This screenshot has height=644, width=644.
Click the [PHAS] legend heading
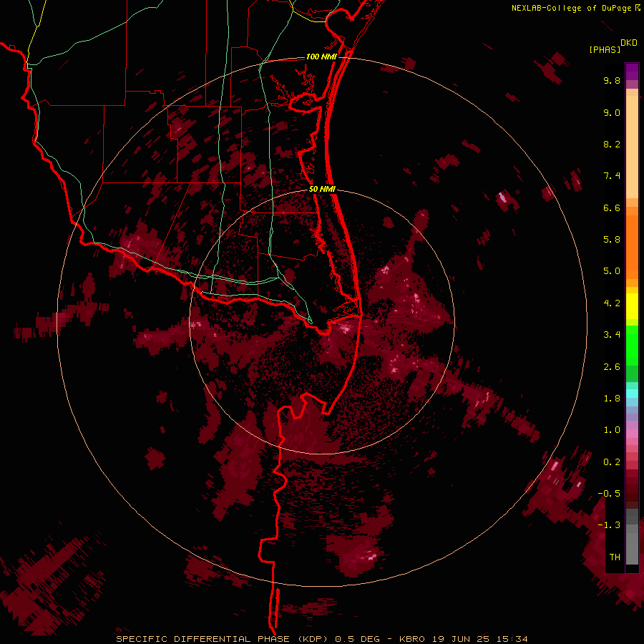[x=605, y=49]
